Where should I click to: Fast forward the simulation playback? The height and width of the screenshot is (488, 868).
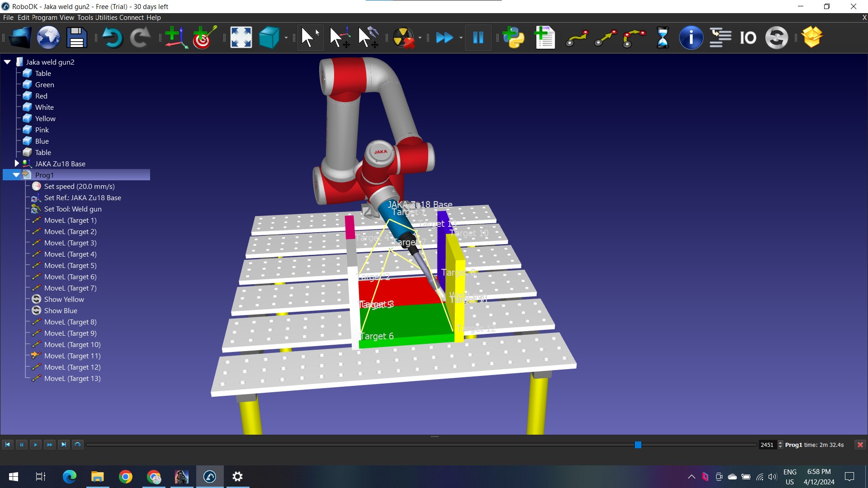[50, 445]
